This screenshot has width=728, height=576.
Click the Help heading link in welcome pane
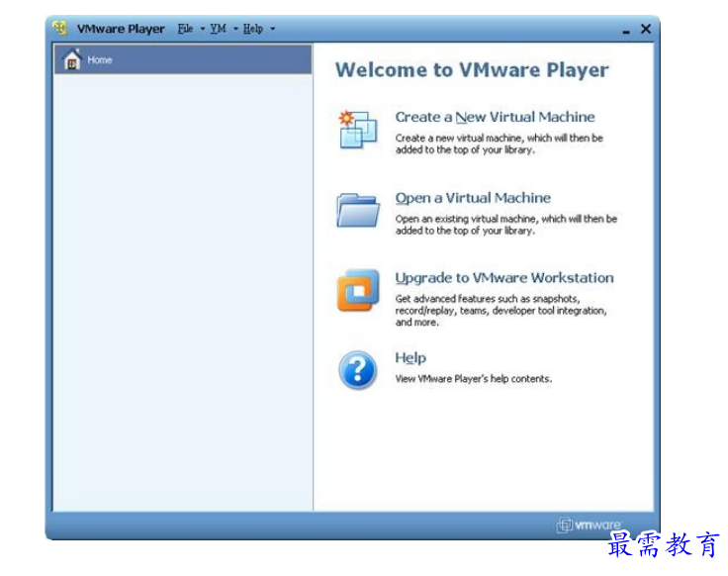coord(410,357)
